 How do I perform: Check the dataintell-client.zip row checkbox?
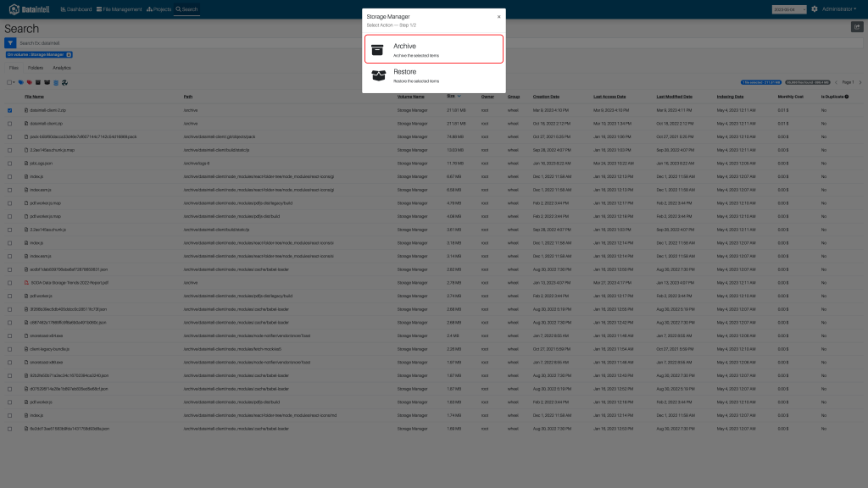[9, 124]
